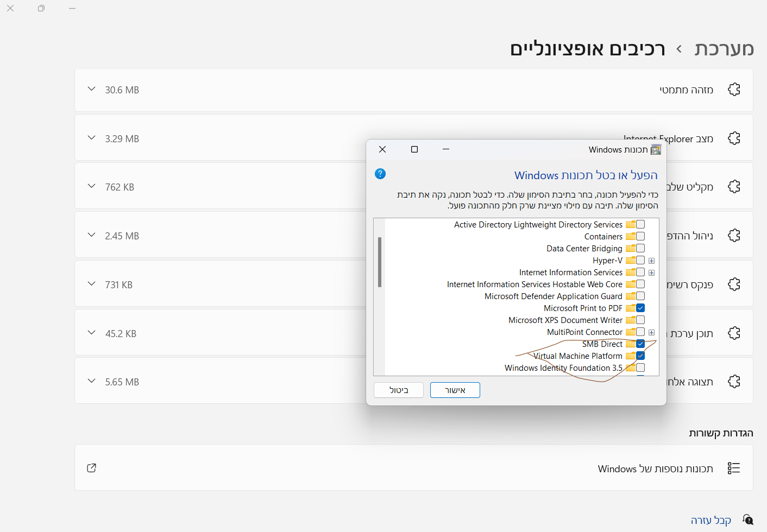This screenshot has height=532, width=767.
Task: Uncheck Virtual Machine Platform checkbox
Action: tap(640, 356)
